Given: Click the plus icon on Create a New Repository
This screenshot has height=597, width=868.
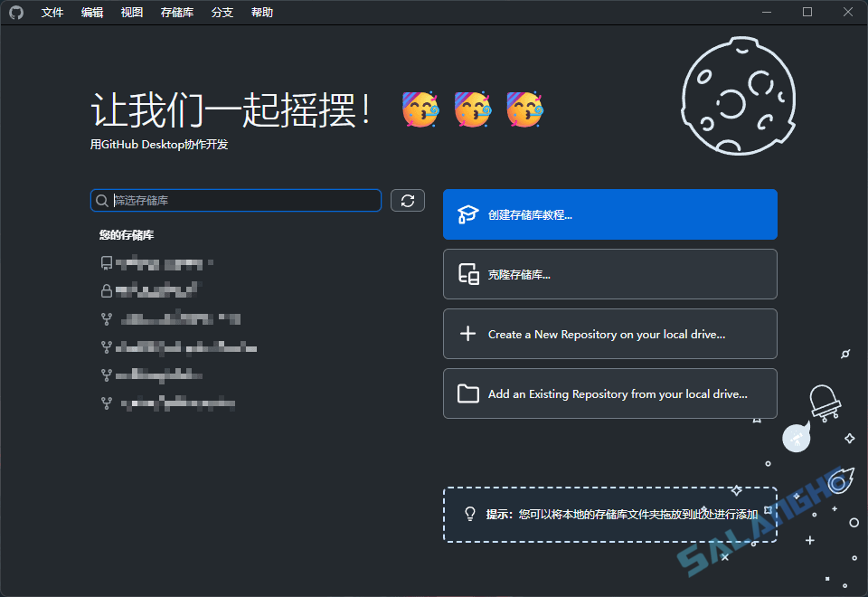Looking at the screenshot, I should 467,334.
